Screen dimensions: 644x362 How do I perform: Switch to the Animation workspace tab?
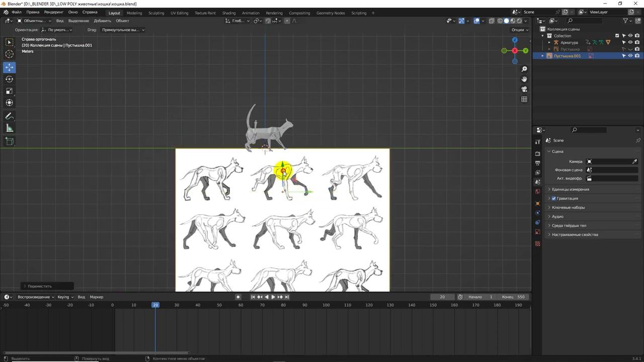click(x=251, y=13)
